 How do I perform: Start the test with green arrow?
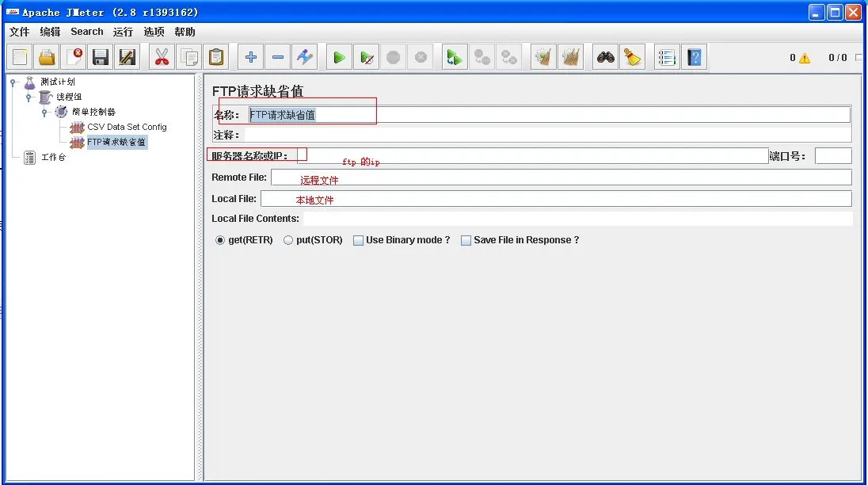339,57
